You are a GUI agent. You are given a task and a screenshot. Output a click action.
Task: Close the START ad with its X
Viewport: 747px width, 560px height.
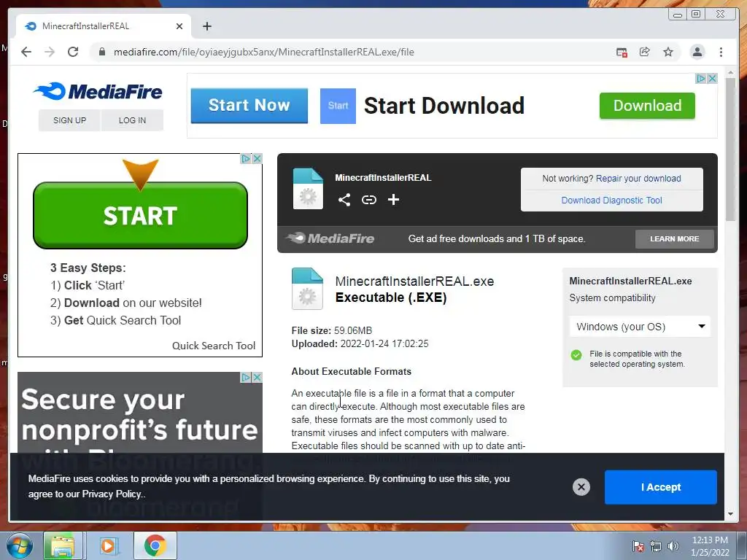[257, 158]
